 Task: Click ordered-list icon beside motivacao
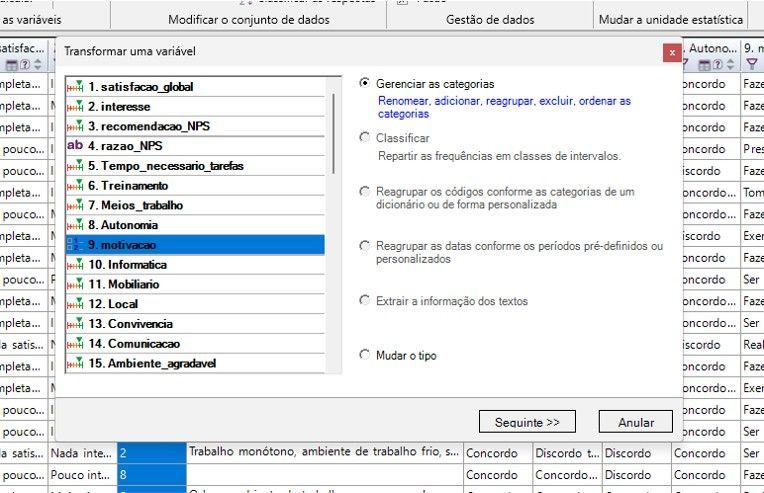(x=75, y=245)
